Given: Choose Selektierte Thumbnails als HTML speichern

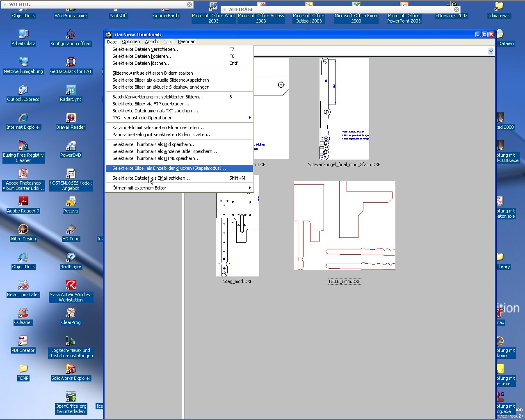Looking at the screenshot, I should (x=180, y=158).
